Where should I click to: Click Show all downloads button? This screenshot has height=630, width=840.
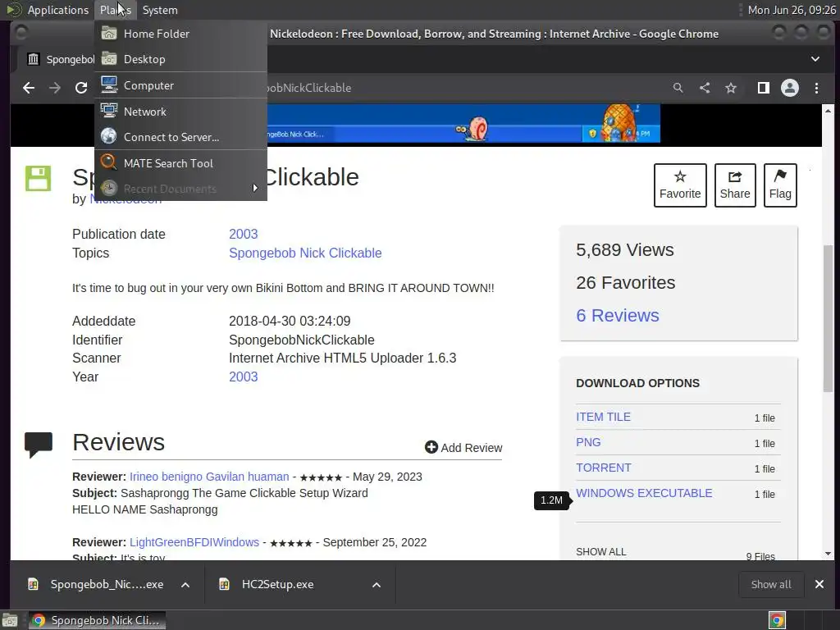(x=771, y=584)
